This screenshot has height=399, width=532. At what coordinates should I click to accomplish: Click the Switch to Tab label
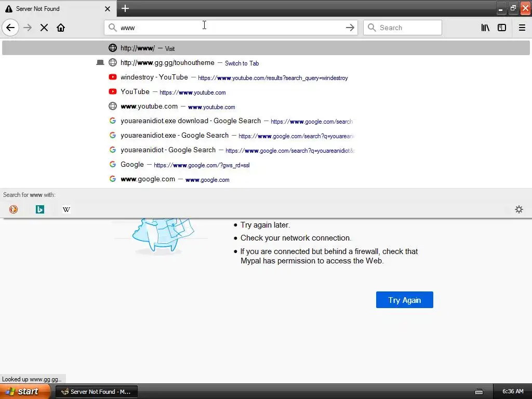[242, 63]
